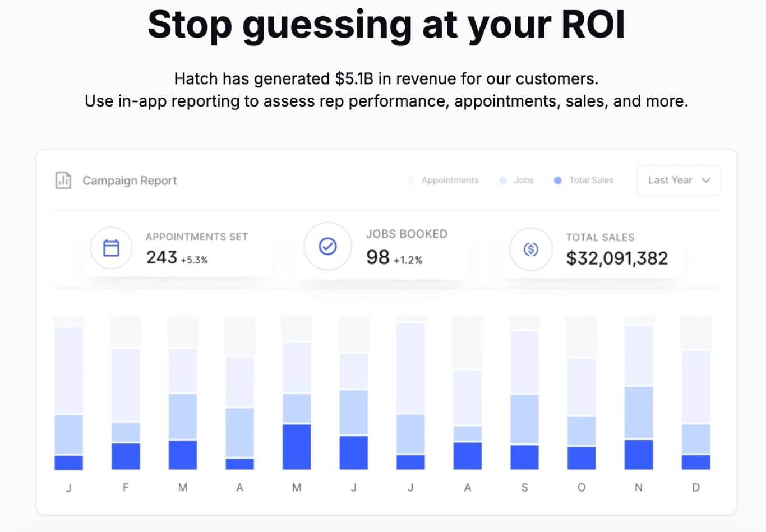Click the S month axis label
766x532 pixels.
pos(524,487)
